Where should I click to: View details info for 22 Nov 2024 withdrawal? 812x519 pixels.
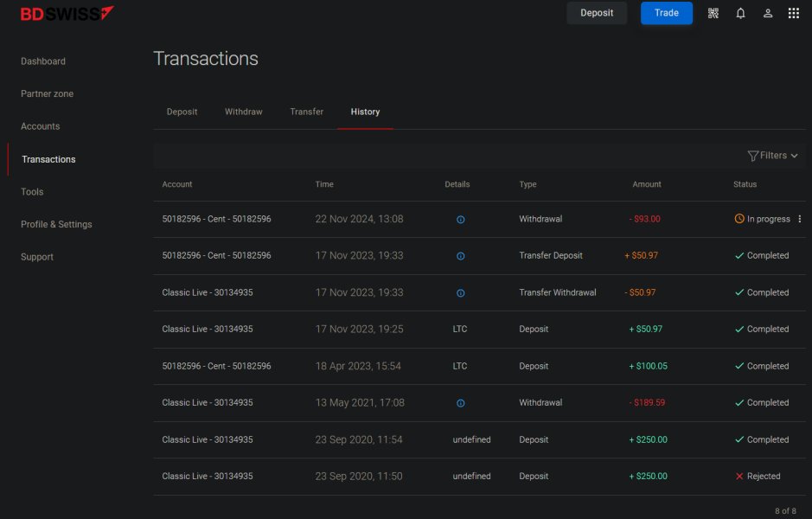coord(460,220)
